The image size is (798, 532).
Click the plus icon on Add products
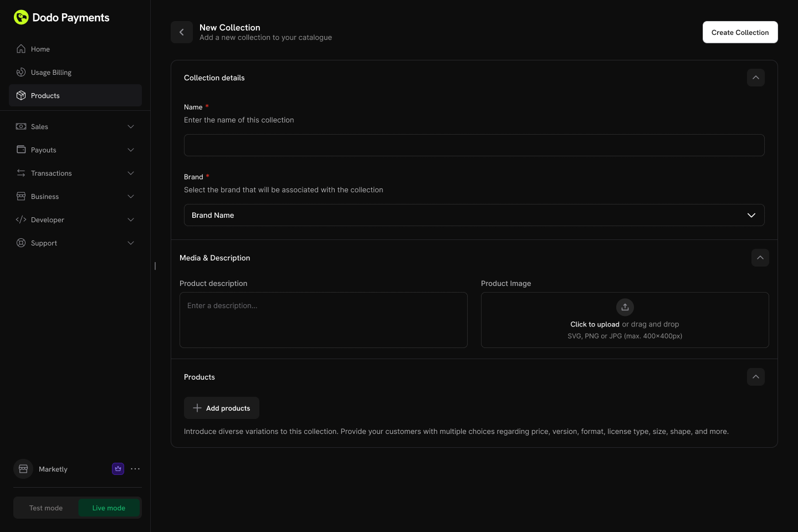(197, 408)
